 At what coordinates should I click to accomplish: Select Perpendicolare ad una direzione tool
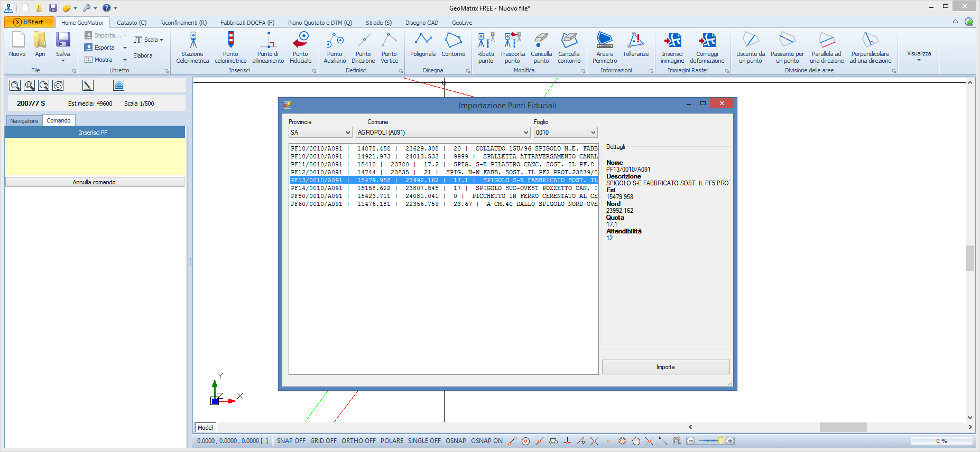(x=871, y=48)
